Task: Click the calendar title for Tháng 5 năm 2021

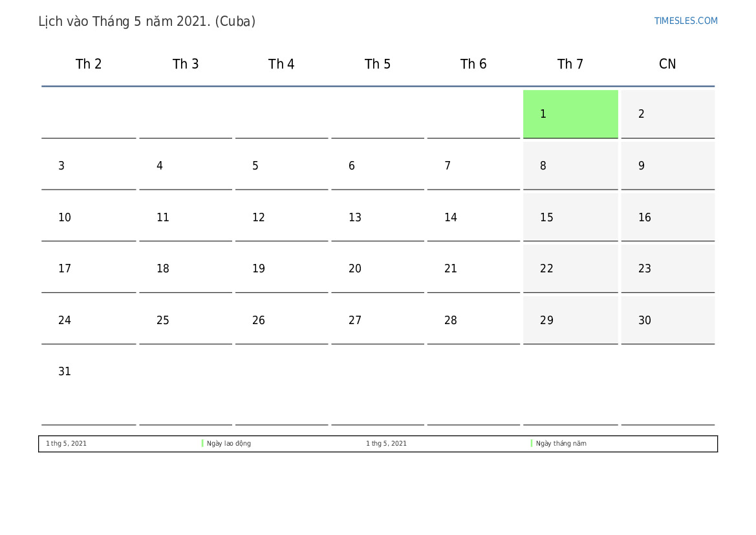Action: click(x=147, y=21)
